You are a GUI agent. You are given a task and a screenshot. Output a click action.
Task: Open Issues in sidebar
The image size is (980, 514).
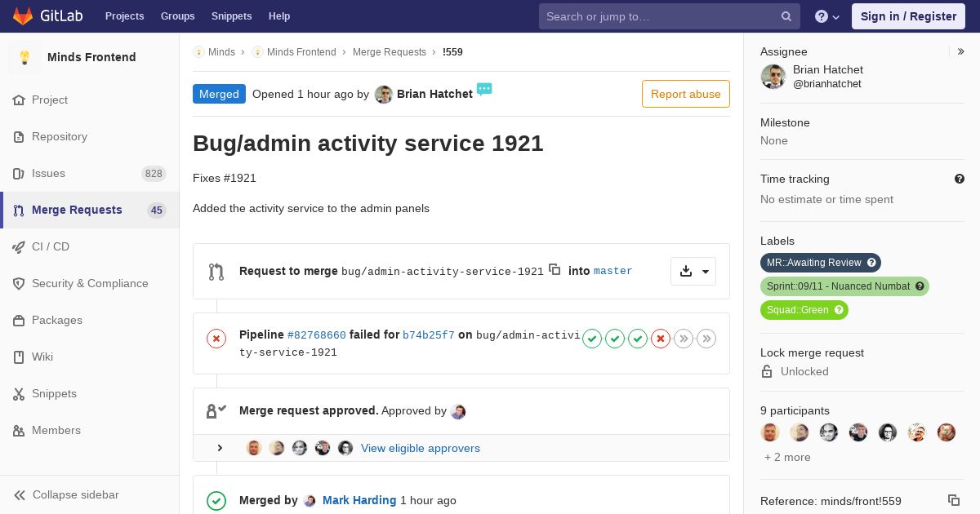90,173
